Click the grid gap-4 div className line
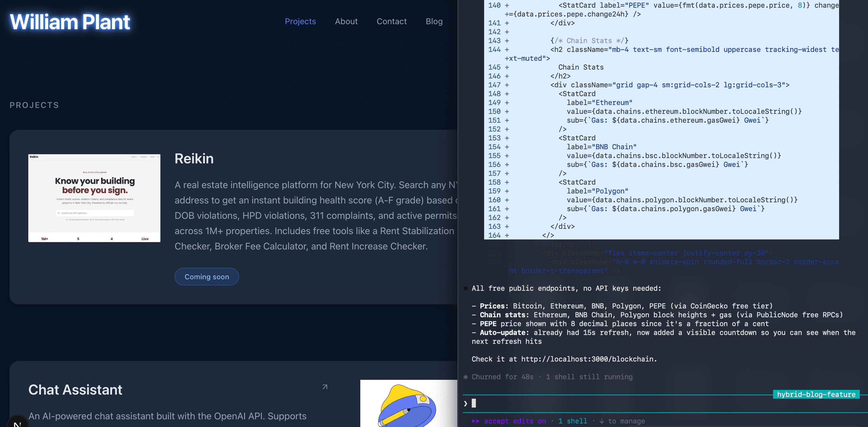Viewport: 868px width, 427px height. (x=670, y=85)
